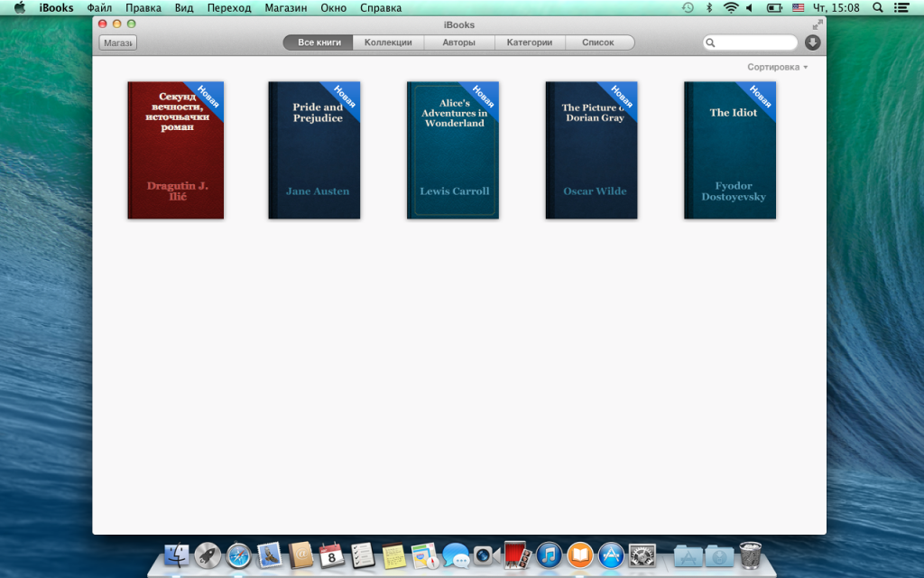924x578 pixels.
Task: Open the Магазин menu in menu bar
Action: 285,7
